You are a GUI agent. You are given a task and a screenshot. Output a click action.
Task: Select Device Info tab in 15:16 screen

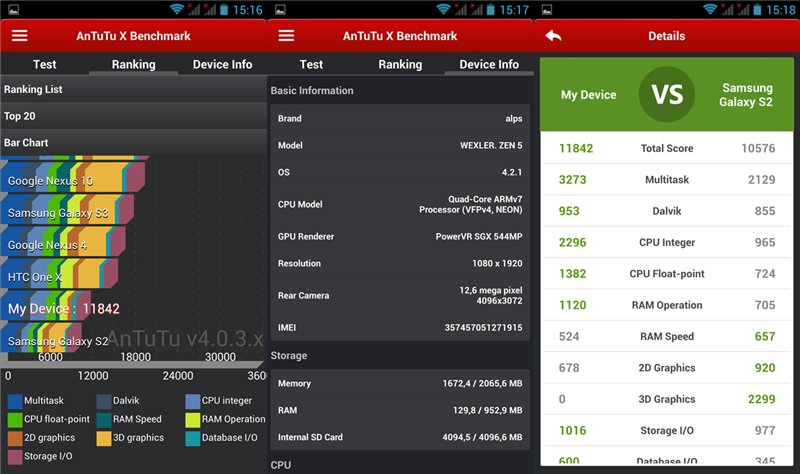tap(222, 64)
